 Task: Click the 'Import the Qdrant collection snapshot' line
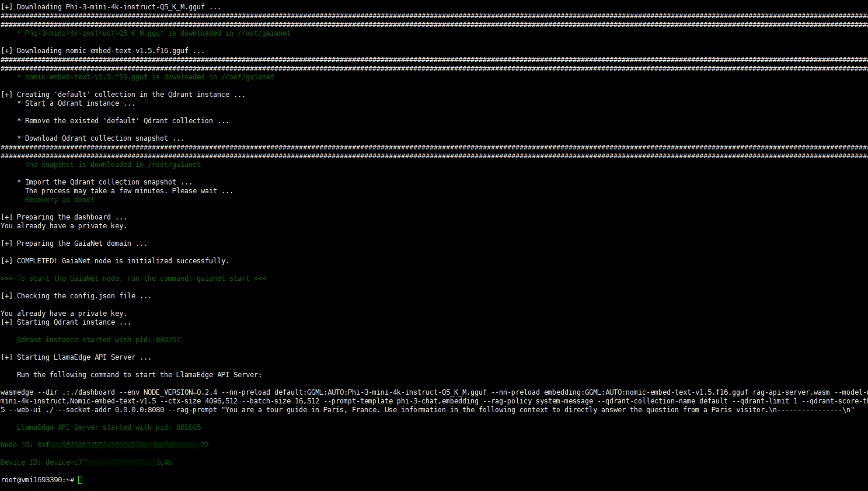[x=104, y=182]
